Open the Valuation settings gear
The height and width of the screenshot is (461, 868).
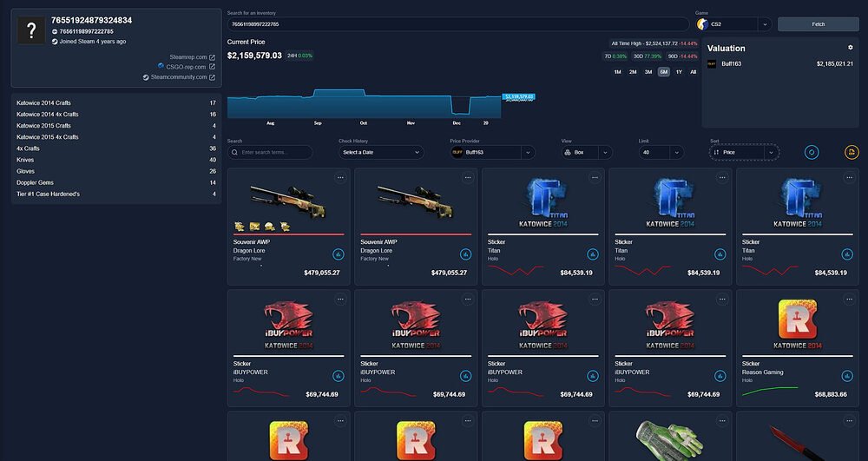(x=851, y=48)
